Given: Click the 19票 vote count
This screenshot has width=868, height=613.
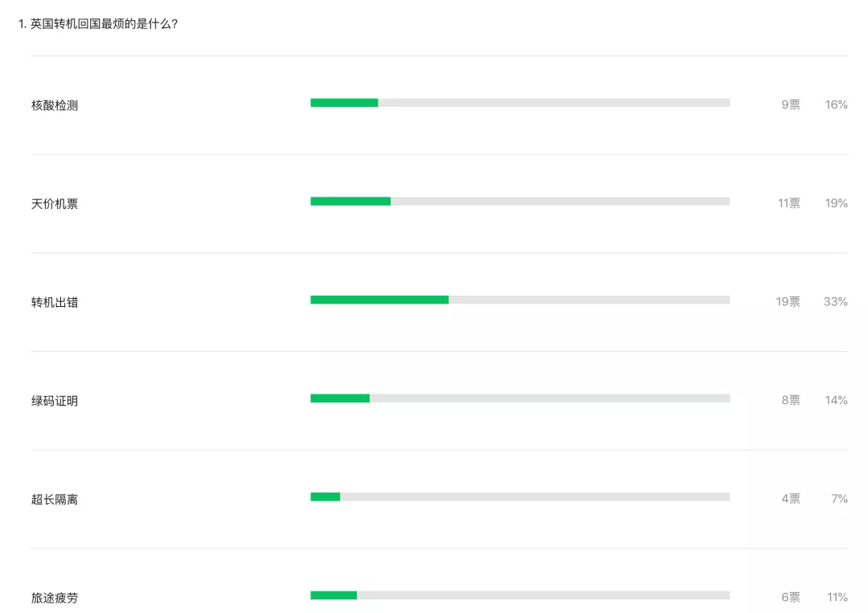Looking at the screenshot, I should coord(788,302).
